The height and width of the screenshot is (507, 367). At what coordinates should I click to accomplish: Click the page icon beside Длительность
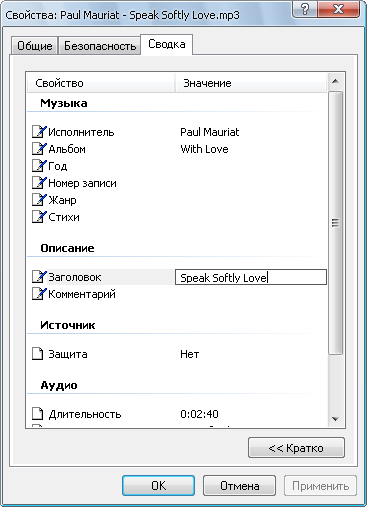[x=38, y=414]
